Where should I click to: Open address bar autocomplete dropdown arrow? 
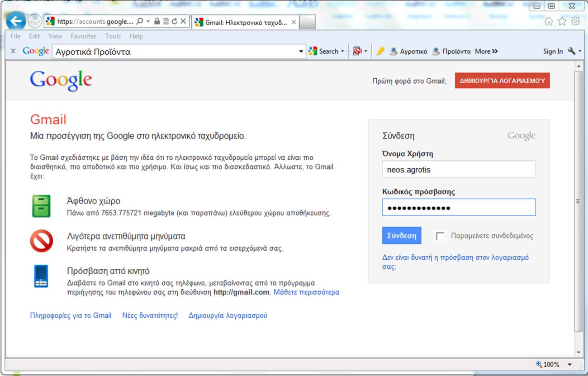point(148,21)
